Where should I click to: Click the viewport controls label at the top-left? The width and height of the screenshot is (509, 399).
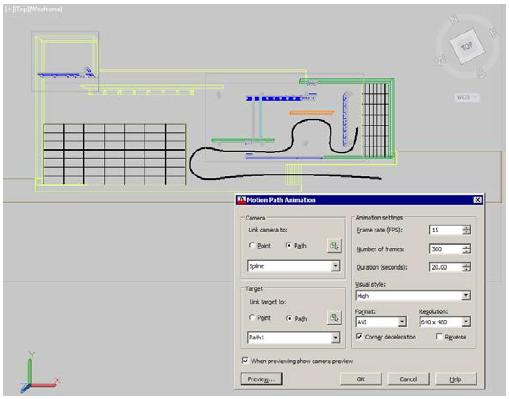(33, 9)
